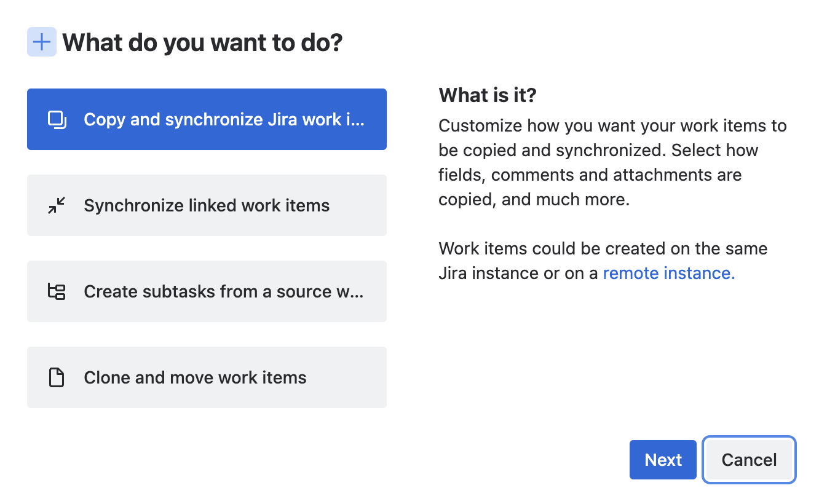Select Create subtasks from a source option
This screenshot has width=819, height=504.
207,291
